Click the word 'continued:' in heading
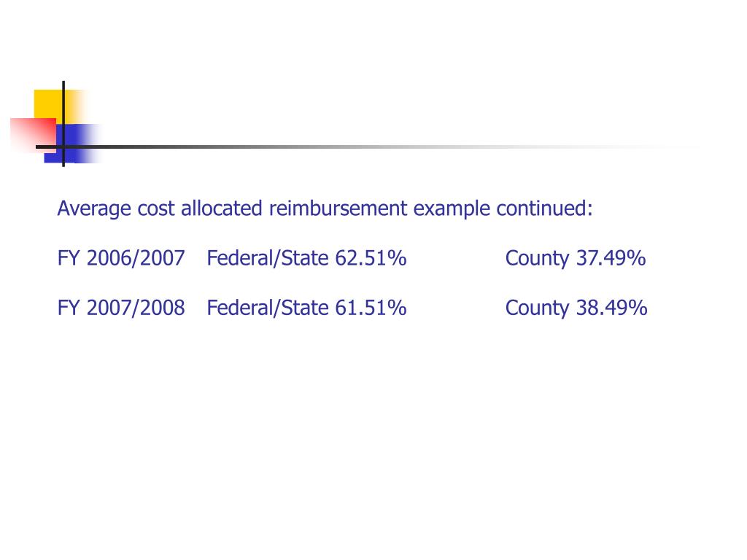747x560 pixels. point(544,209)
